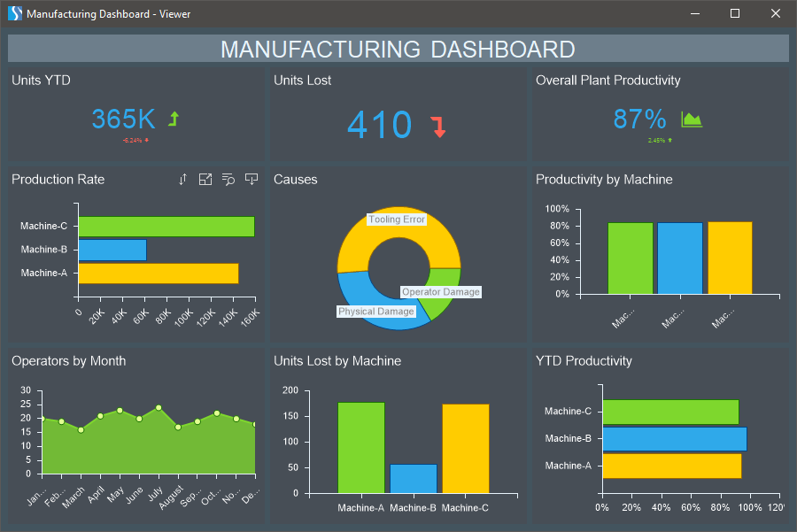The height and width of the screenshot is (532, 797).
Task: Open inspect data icon in Production Rate
Action: coord(228,180)
